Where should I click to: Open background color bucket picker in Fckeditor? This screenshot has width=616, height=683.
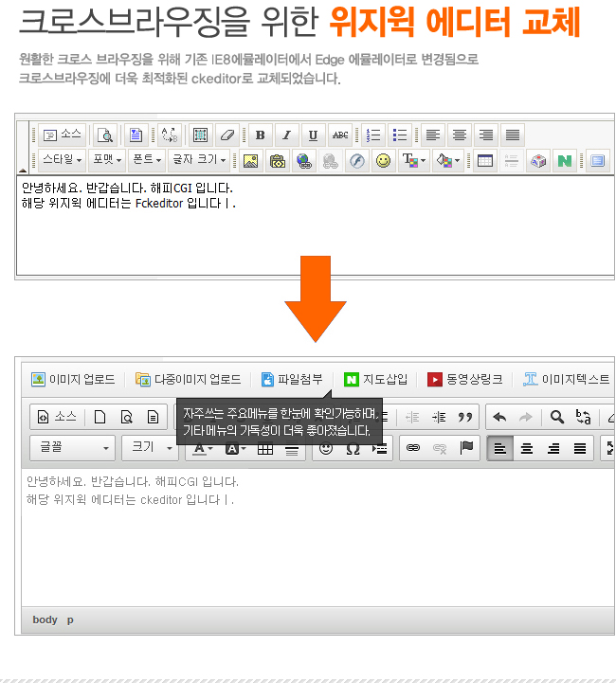point(447,161)
